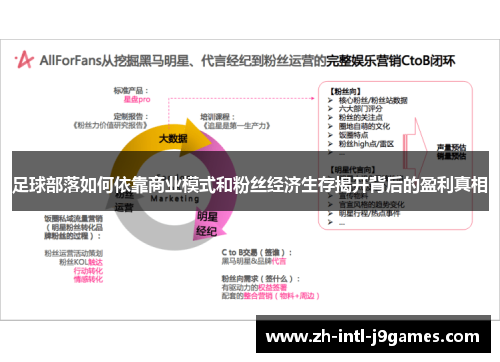Open the www.zh-intl-j9games.com link
The width and height of the screenshot is (500, 362).
coord(373,337)
